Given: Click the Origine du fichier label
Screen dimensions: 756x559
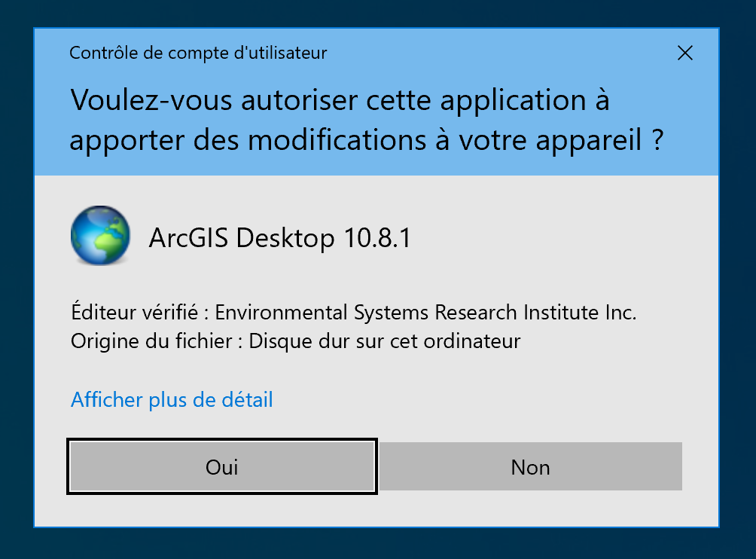Looking at the screenshot, I should coord(155,341).
